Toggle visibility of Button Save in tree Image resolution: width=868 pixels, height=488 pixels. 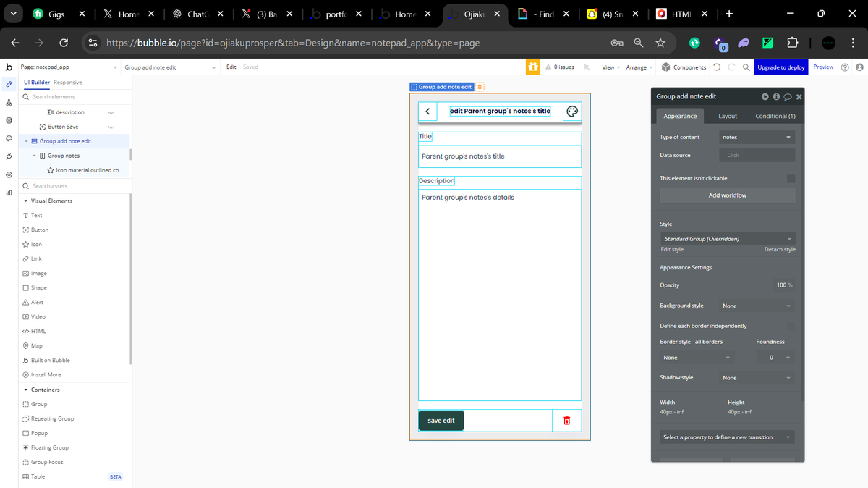click(111, 127)
